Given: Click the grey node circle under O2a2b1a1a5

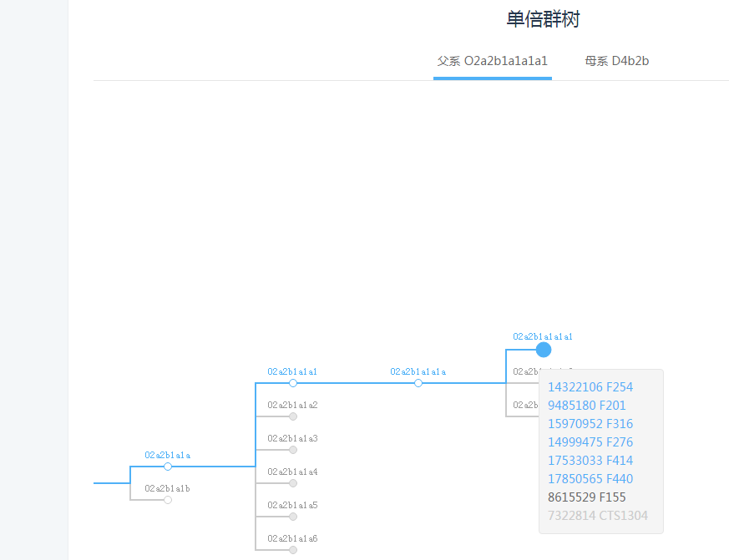Looking at the screenshot, I should click(x=293, y=517).
